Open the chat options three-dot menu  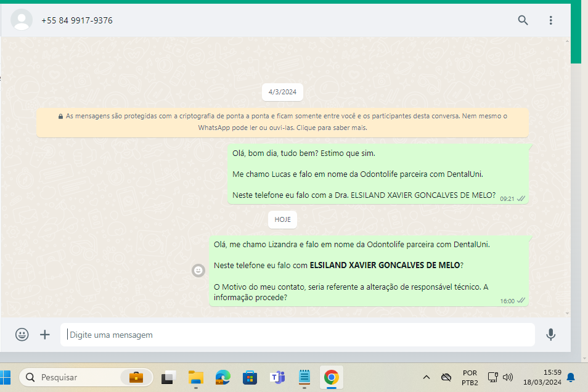[550, 20]
